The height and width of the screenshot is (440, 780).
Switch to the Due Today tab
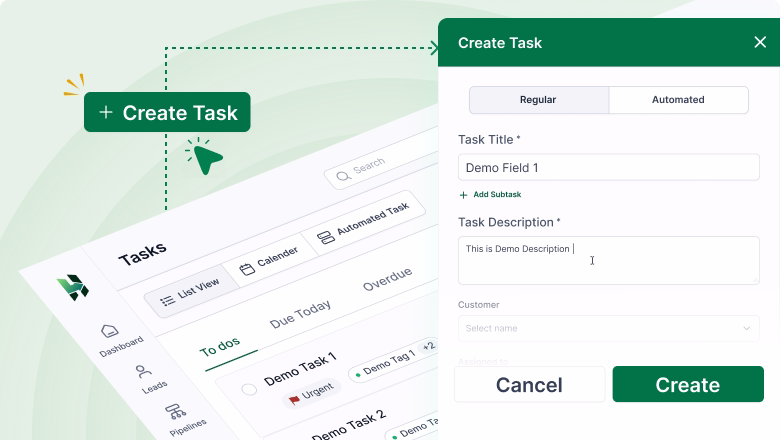point(300,314)
